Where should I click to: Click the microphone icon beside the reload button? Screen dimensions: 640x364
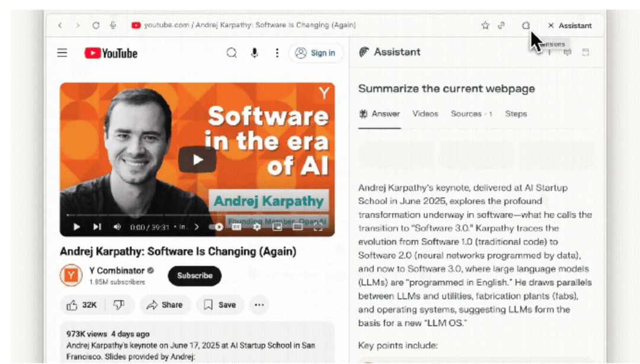click(113, 25)
